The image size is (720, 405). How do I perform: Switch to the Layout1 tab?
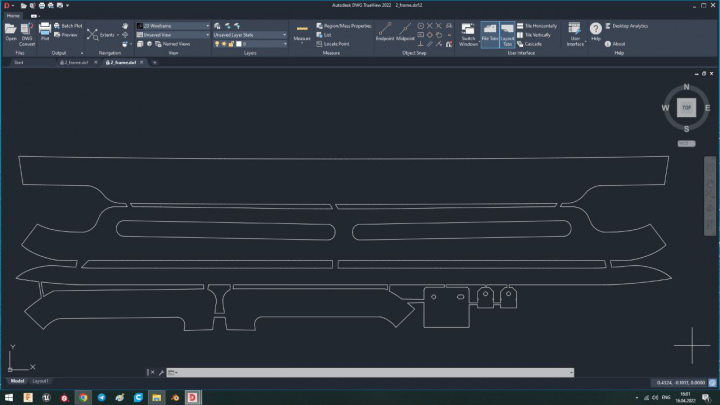pos(40,381)
